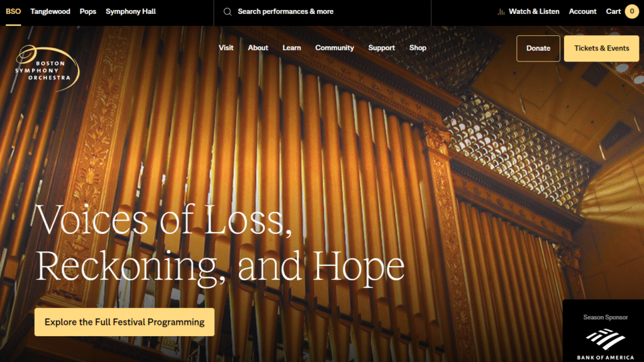Viewport: 644px width, 362px height.
Task: Switch to the Pops tab
Action: click(x=88, y=11)
